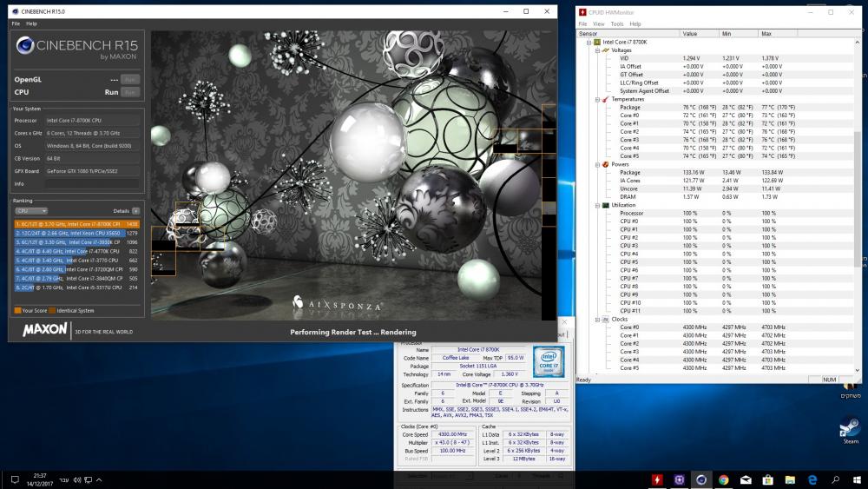Click the volume speaker icon in the system tray

coord(77,480)
